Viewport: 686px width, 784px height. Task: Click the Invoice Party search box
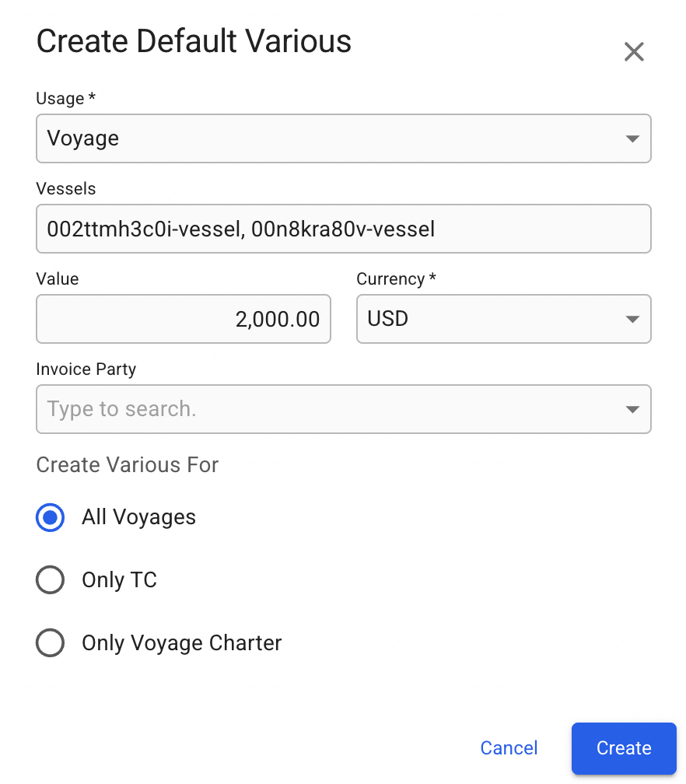[327, 409]
